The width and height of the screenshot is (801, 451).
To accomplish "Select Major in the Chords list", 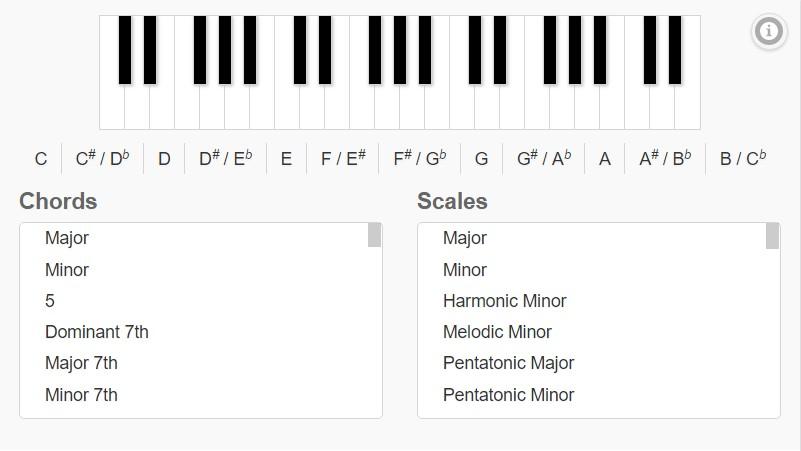I will pyautogui.click(x=67, y=238).
